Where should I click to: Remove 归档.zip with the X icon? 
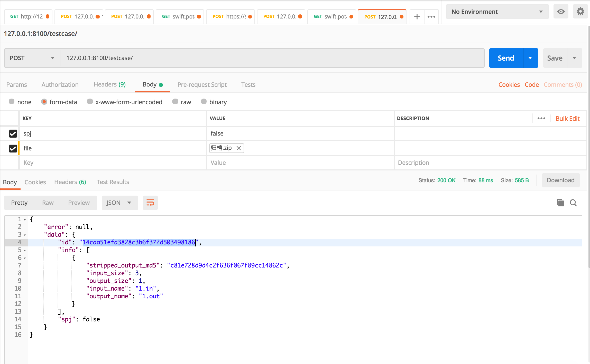pos(238,148)
